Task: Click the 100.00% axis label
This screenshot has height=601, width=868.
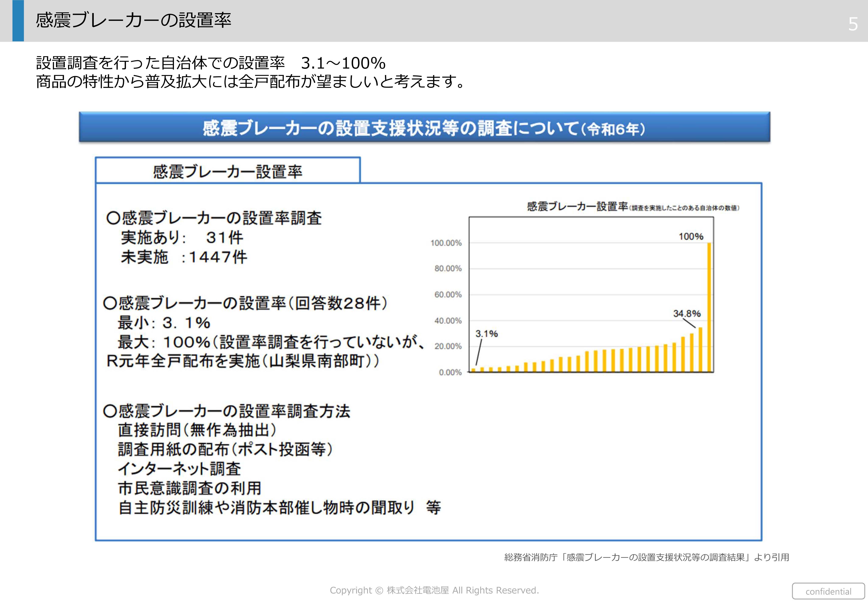Action: [446, 243]
